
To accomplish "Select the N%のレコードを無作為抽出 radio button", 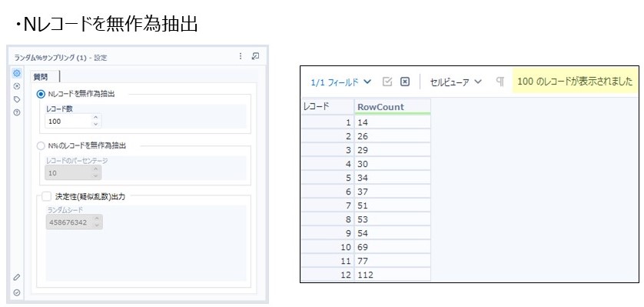I will tap(41, 145).
